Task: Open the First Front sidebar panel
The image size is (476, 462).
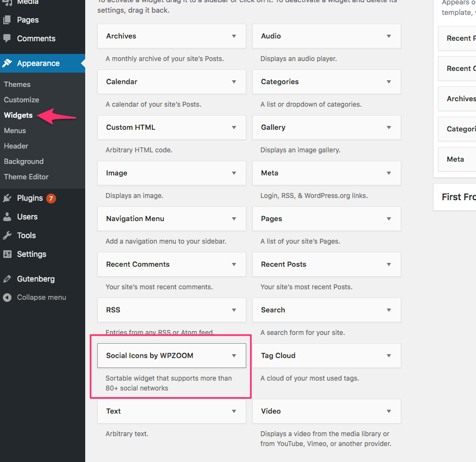Action: [x=455, y=197]
